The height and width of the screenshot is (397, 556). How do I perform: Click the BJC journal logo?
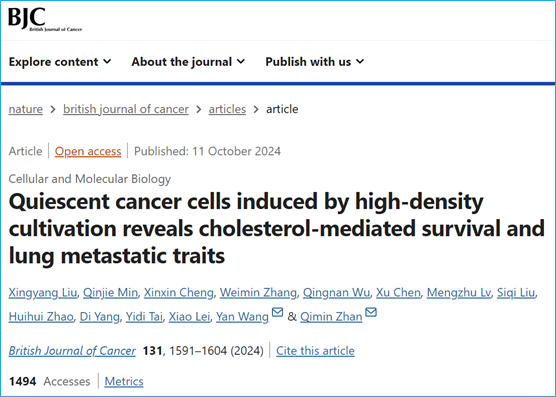coord(45,19)
